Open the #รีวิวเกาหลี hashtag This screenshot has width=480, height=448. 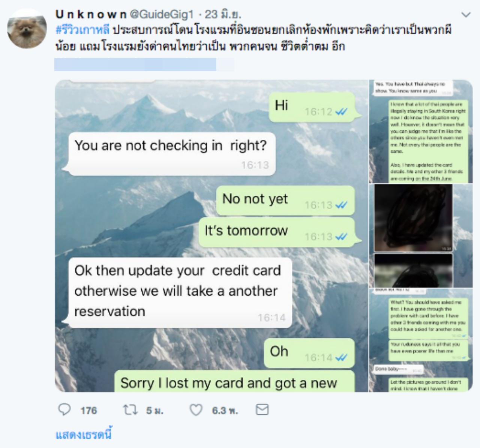point(82,30)
